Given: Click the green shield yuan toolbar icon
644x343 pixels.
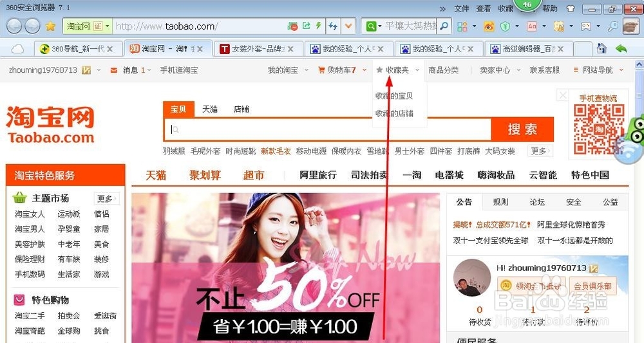Looking at the screenshot, I should [x=505, y=26].
